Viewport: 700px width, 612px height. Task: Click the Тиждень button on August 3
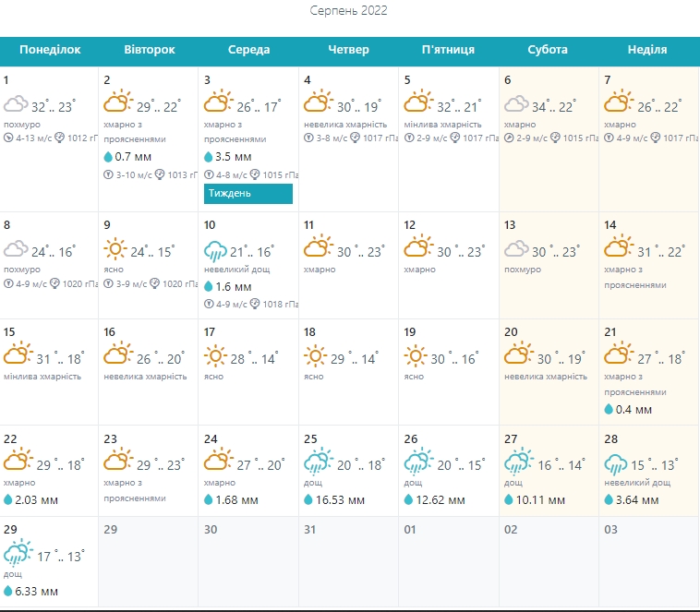[x=247, y=194]
